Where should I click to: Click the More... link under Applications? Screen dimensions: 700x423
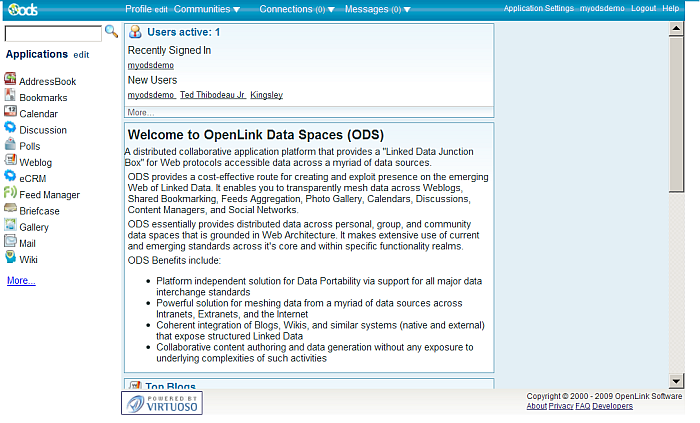21,281
